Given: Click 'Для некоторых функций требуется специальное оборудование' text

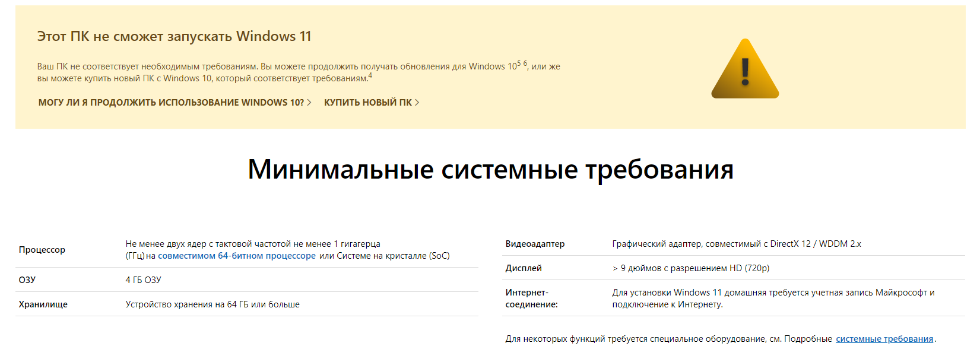Looking at the screenshot, I should click(636, 339).
